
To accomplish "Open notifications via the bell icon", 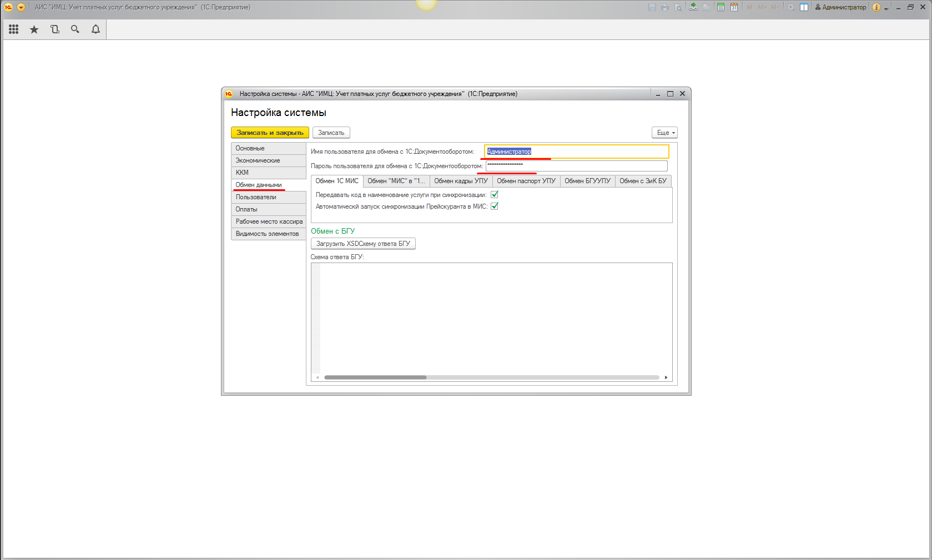I will coord(95,29).
